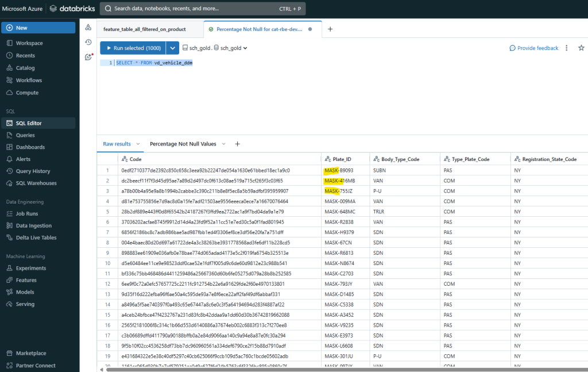Click the sch_gold catalog selector
588x372 pixels.
196,48
